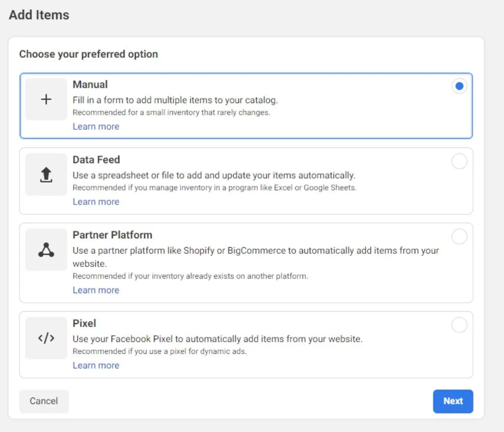This screenshot has width=504, height=432.
Task: Click the Pixel option title
Action: [x=84, y=323]
